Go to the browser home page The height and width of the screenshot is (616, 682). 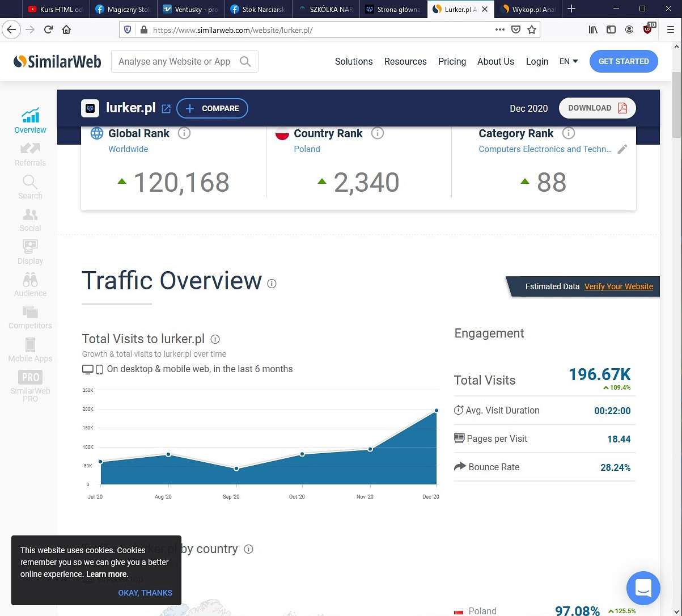67,29
